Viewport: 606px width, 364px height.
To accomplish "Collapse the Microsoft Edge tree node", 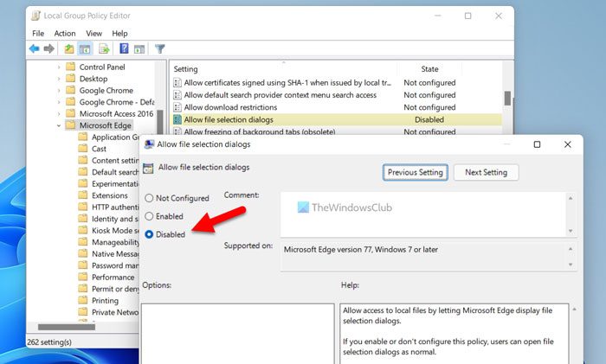I will 59,125.
